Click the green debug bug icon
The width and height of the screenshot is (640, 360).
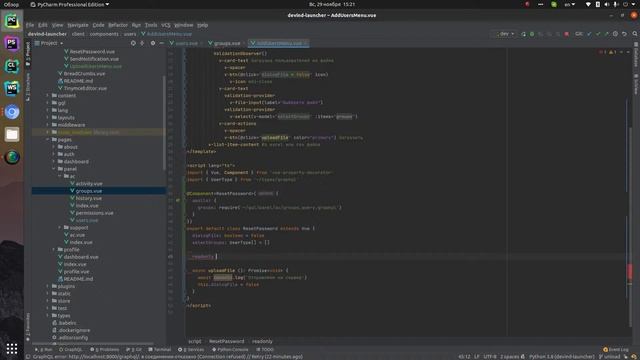point(532,34)
